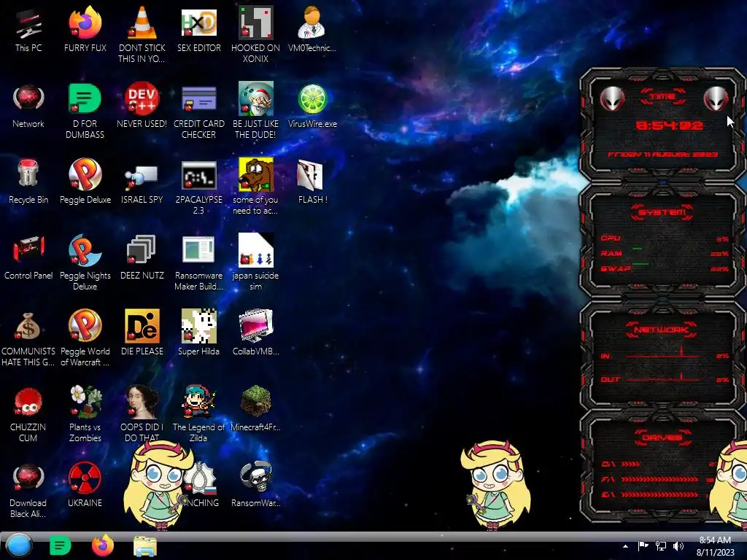The width and height of the screenshot is (747, 560).
Task: Click the SWAP usage bar row
Action: (x=665, y=268)
